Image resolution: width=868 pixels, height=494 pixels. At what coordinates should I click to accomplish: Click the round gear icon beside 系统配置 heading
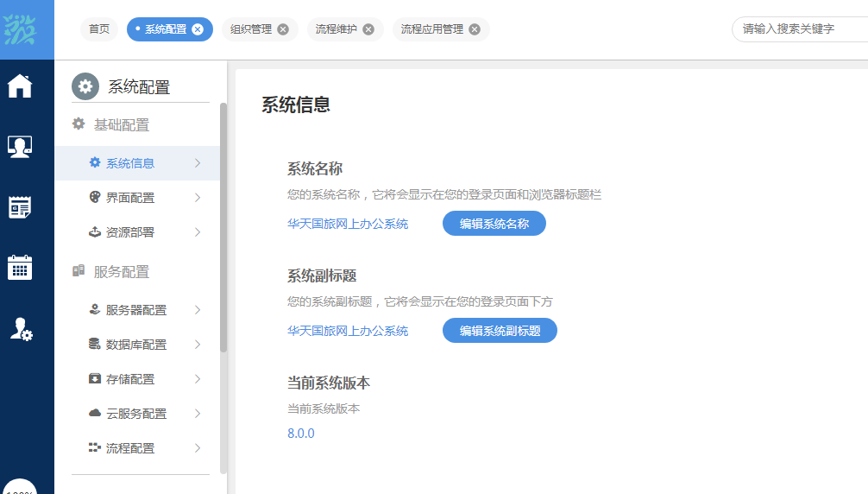pos(85,86)
